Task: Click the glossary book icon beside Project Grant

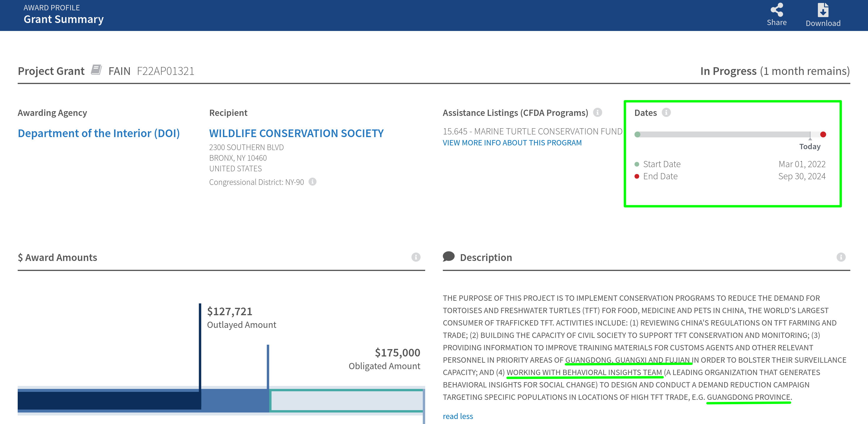Action: coord(96,70)
